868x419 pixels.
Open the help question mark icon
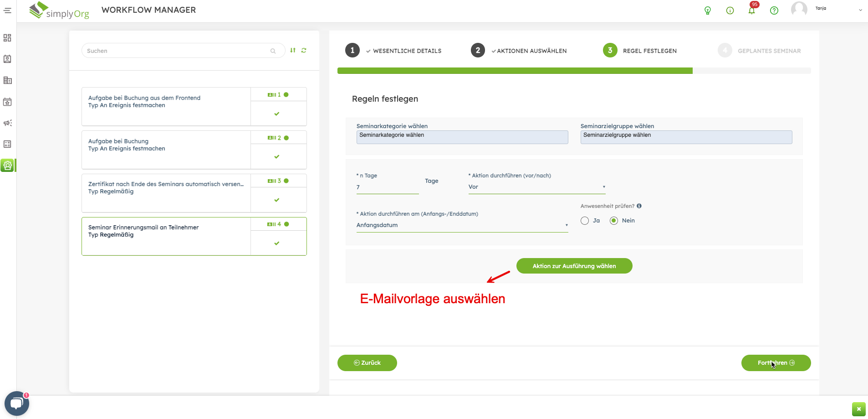tap(774, 10)
